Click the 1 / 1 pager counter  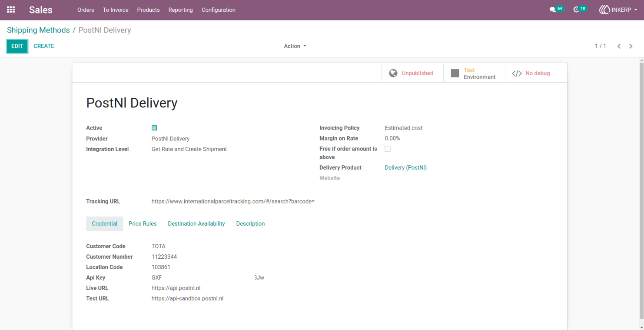coord(601,46)
